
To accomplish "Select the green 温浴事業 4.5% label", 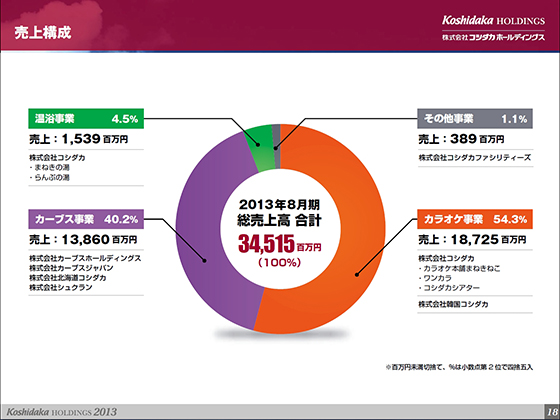I will 86,119.
